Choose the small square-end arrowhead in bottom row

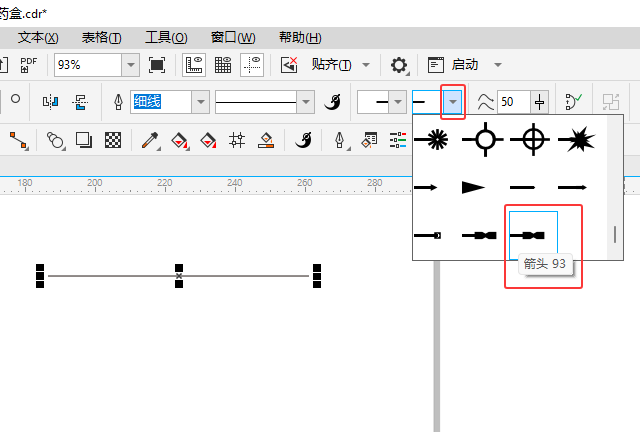428,236
